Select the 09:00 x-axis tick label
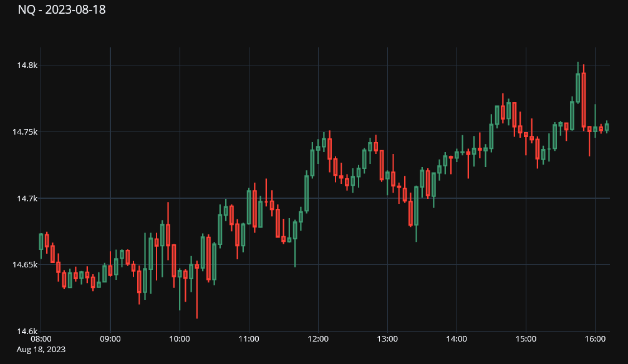This screenshot has width=628, height=364. coord(110,340)
